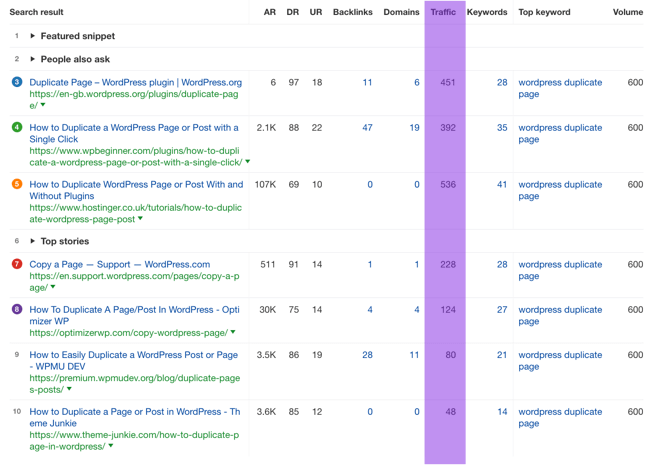650x465 pixels.
Task: Open URL dropdown for optimizerwp.com result
Action: [x=234, y=333]
